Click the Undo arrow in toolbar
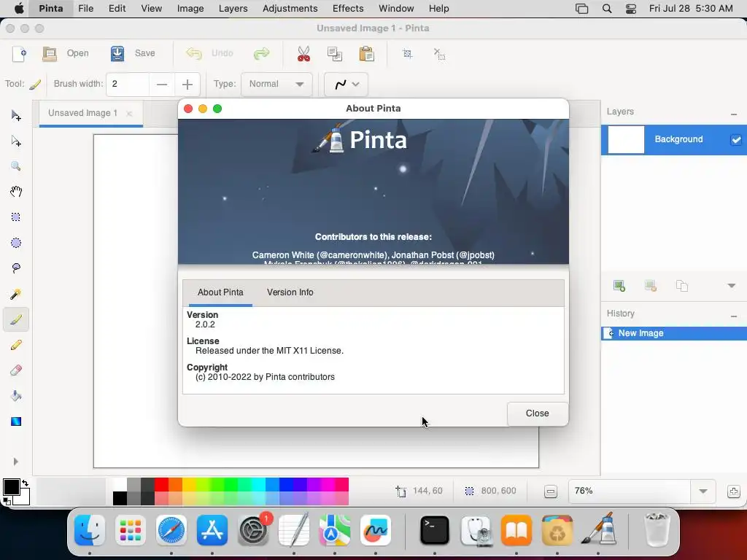The image size is (747, 560). point(194,53)
